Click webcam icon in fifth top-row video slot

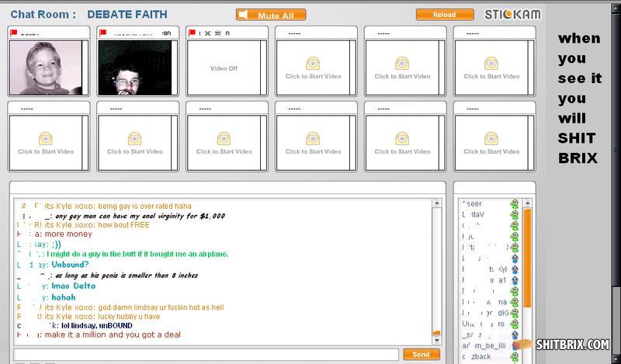[402, 64]
